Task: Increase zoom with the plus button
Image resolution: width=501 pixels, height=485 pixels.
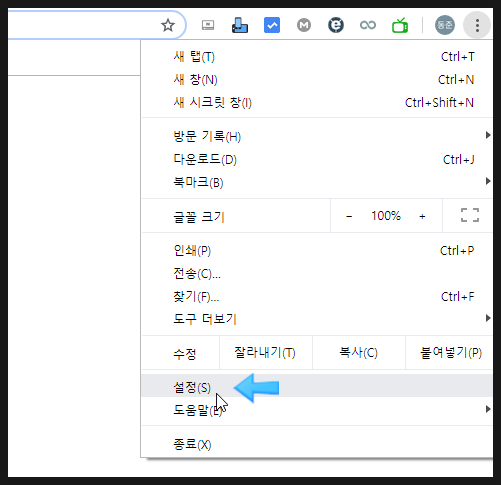Action: [x=422, y=216]
